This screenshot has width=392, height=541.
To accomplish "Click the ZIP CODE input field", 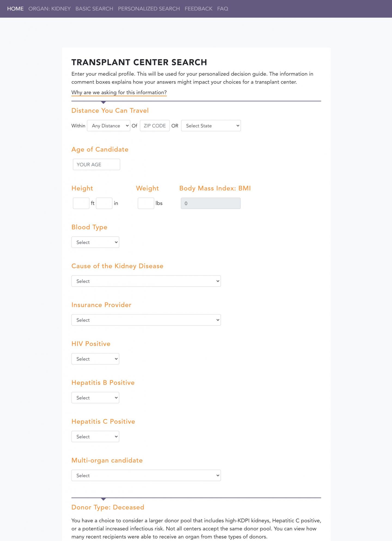I will [x=155, y=126].
